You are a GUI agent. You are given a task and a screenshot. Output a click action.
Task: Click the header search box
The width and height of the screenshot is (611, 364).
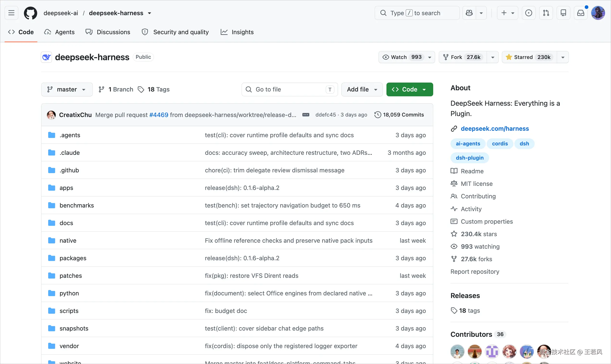click(x=417, y=13)
